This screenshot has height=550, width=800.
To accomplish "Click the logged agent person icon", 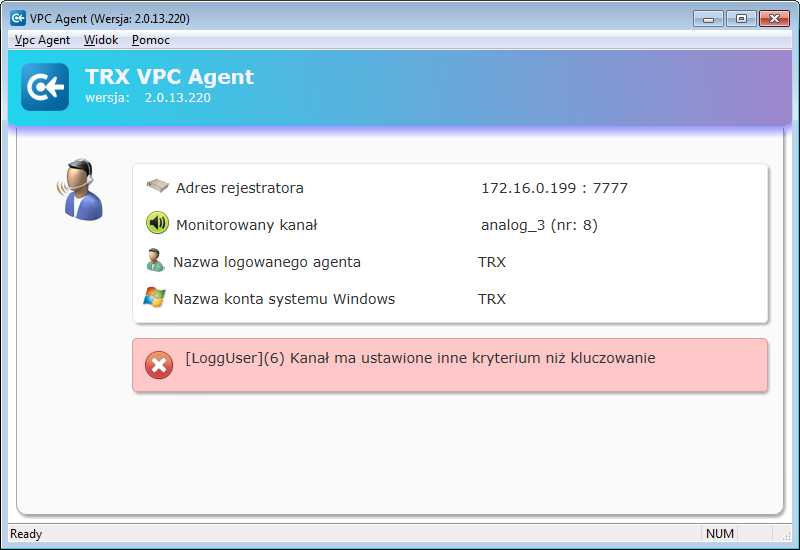I will click(x=155, y=260).
